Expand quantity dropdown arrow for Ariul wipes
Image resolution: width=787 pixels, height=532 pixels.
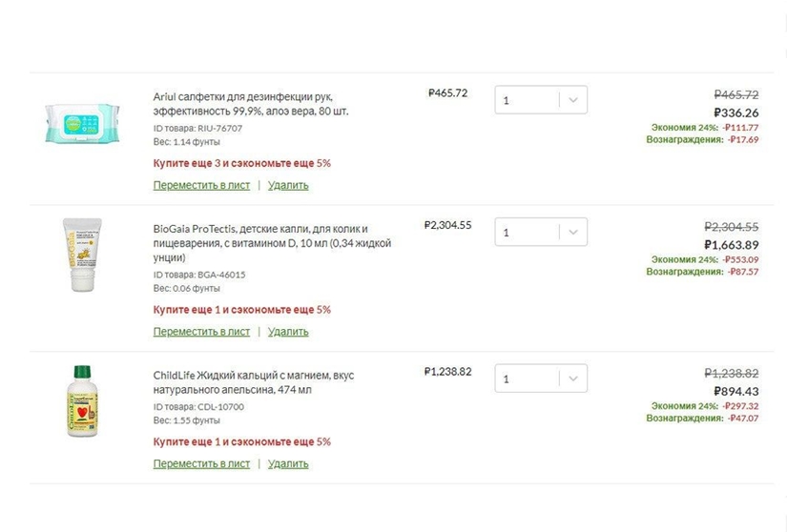point(572,100)
